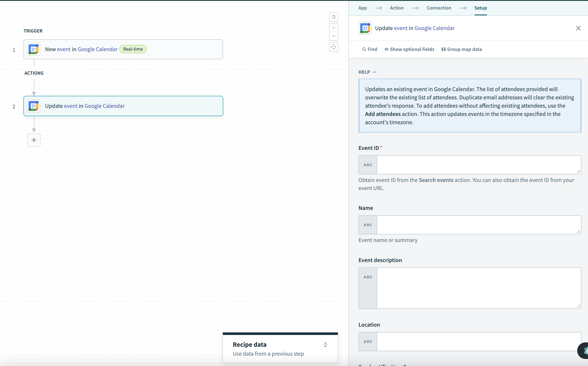Click the Add attendees bold text in help
Viewport: 588px width, 366px height.
(383, 114)
